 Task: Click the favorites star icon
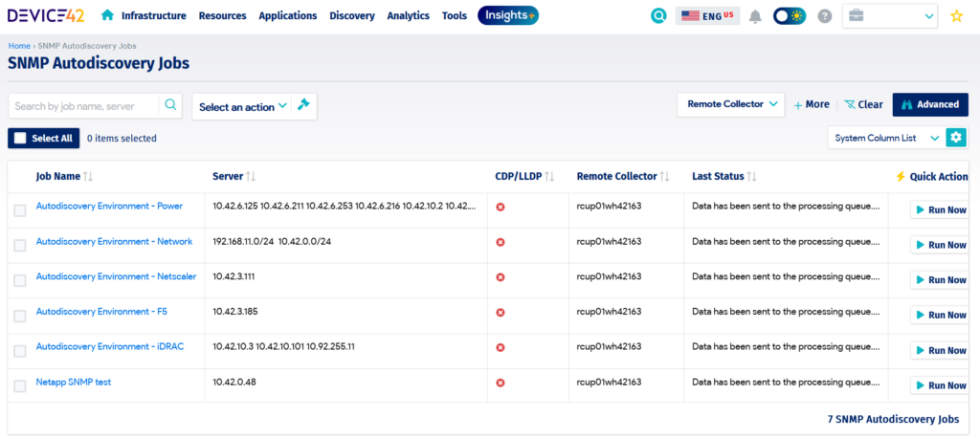pos(956,16)
